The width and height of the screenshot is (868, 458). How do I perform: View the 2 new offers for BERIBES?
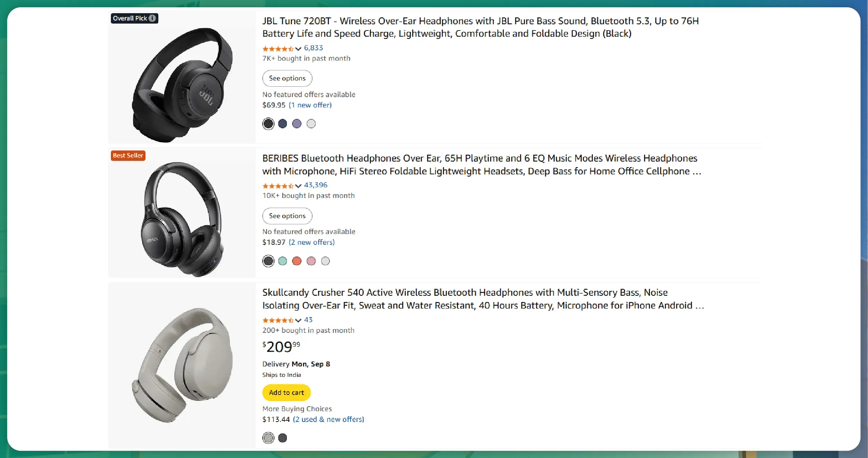pyautogui.click(x=312, y=242)
